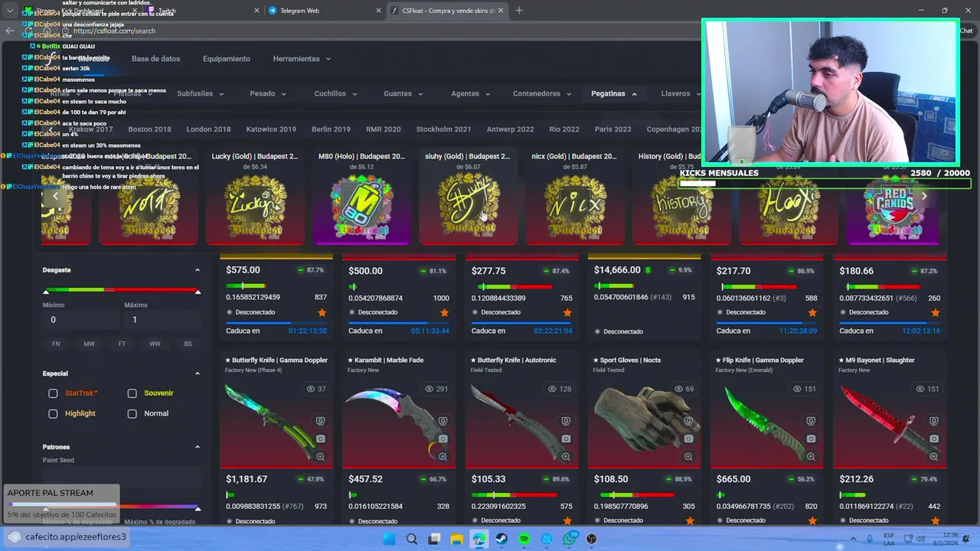Open the Subfusiles category dropdown

pyautogui.click(x=200, y=93)
